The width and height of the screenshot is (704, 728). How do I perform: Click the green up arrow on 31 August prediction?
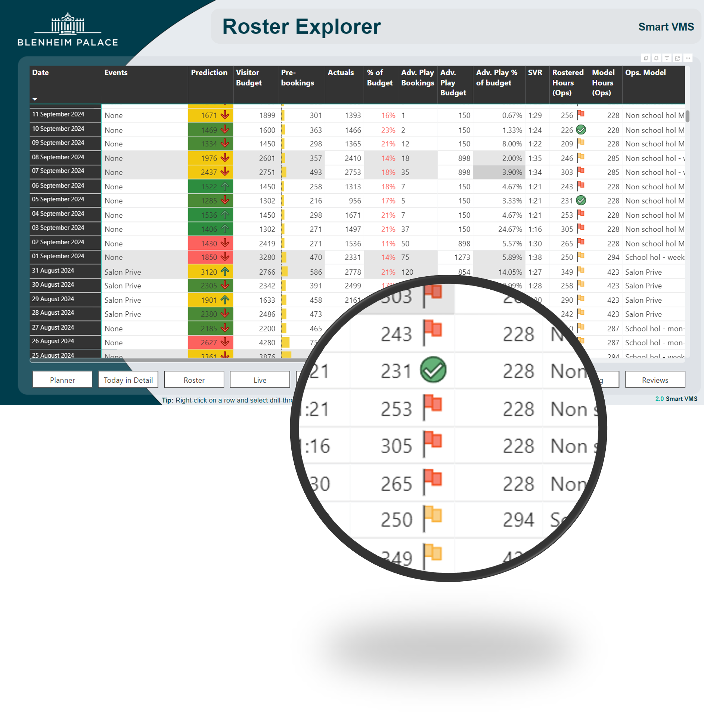224,271
